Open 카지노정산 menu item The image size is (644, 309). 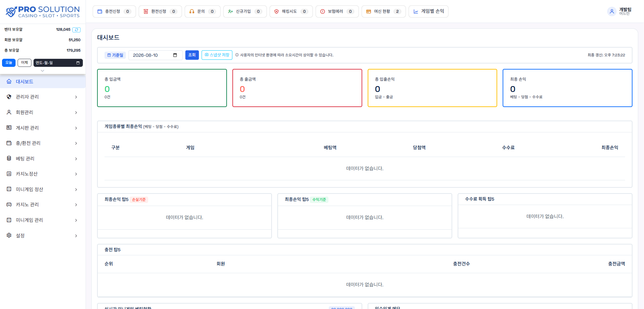tap(43, 174)
